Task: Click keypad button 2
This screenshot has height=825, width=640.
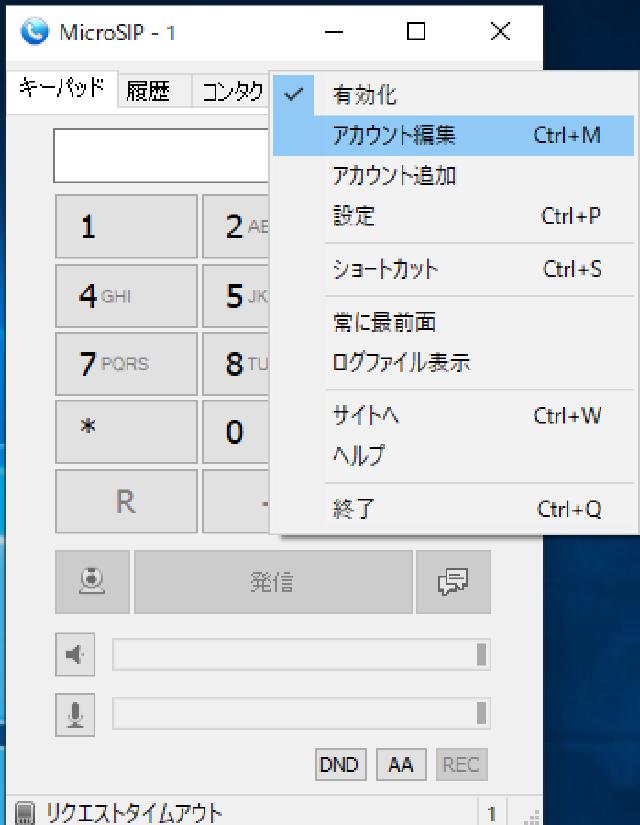Action: (236, 226)
